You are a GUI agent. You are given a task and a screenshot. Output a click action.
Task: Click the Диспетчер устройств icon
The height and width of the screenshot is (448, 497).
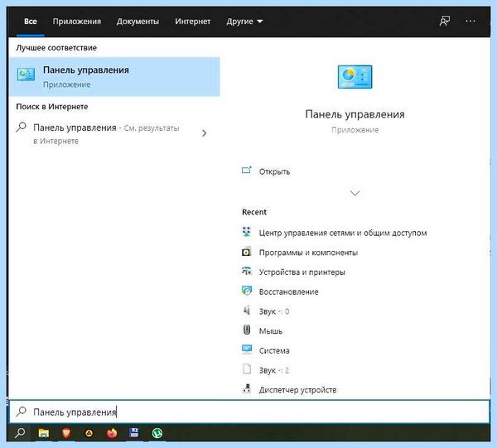pos(247,388)
